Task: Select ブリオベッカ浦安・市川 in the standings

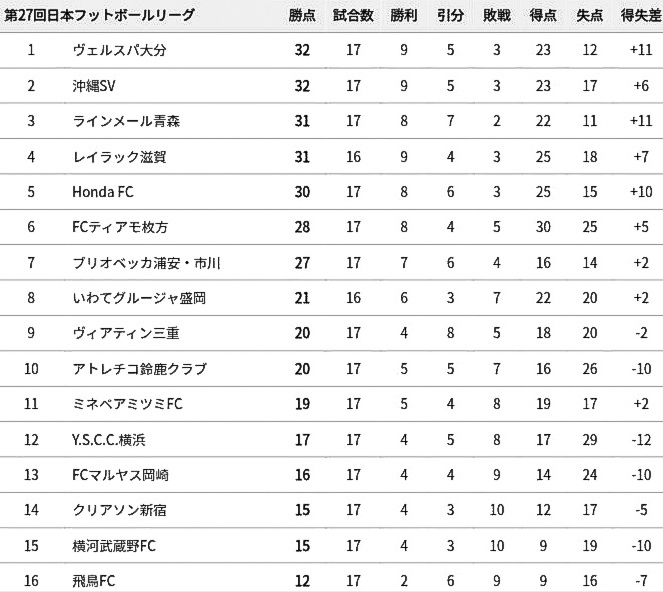Action: coord(147,263)
